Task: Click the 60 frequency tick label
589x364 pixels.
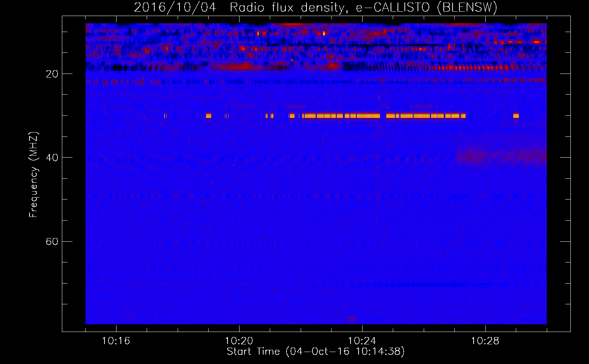Action: point(52,241)
